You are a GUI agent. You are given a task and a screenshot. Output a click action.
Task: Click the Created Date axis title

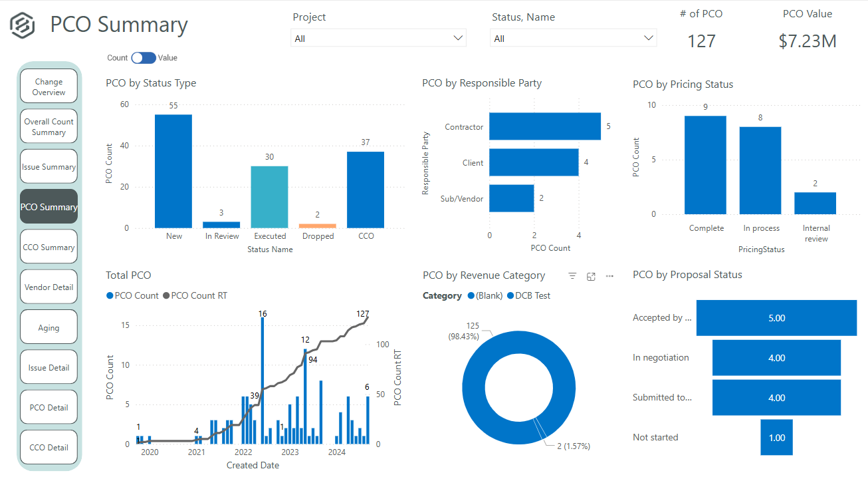(x=253, y=465)
